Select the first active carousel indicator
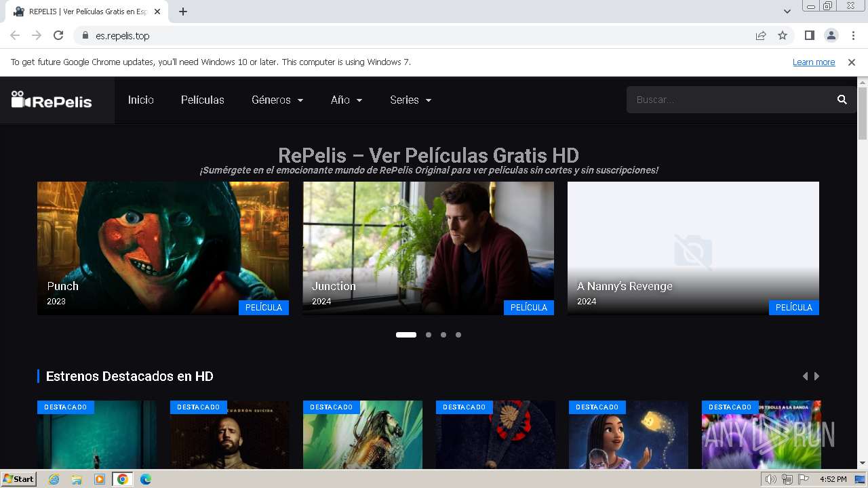Screen dimensions: 868x488 (406, 335)
